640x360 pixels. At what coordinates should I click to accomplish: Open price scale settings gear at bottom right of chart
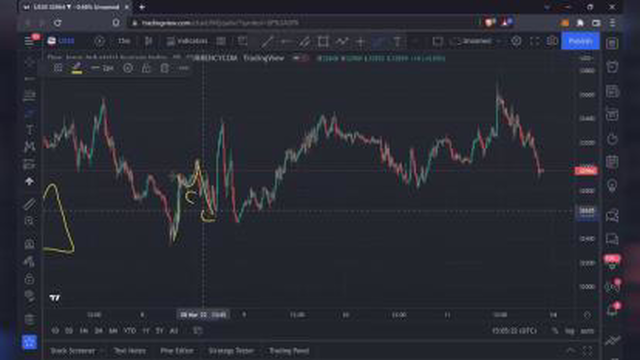point(587,315)
